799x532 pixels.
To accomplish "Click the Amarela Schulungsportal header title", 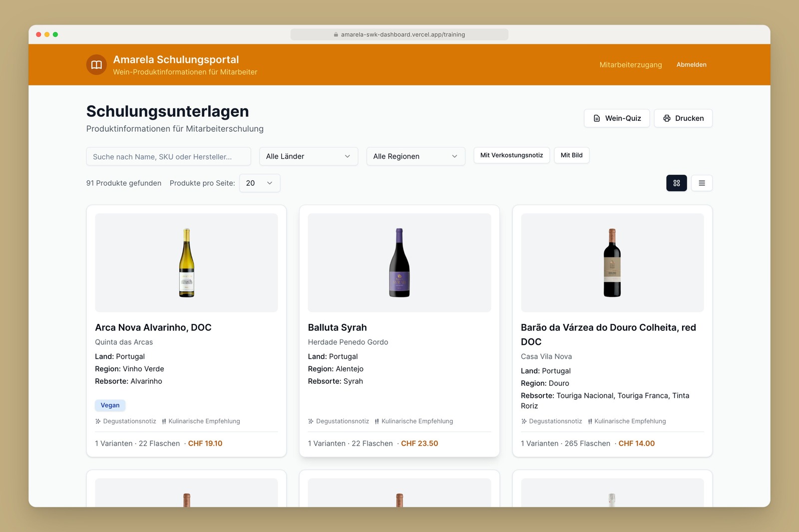I will click(176, 59).
